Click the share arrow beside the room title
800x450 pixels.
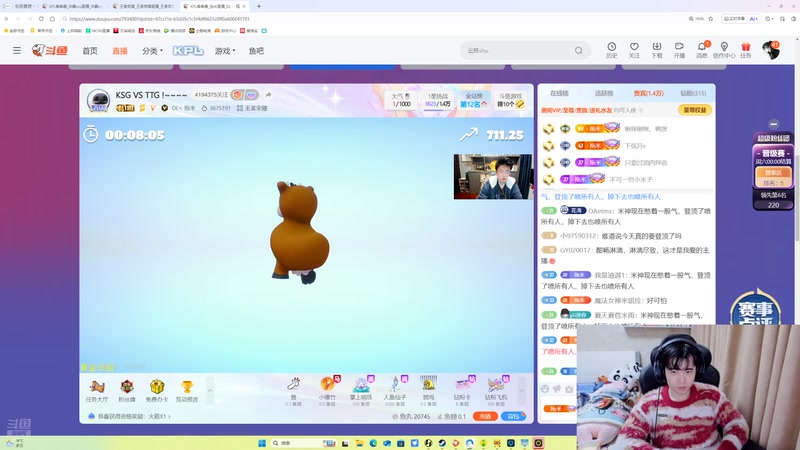point(268,94)
